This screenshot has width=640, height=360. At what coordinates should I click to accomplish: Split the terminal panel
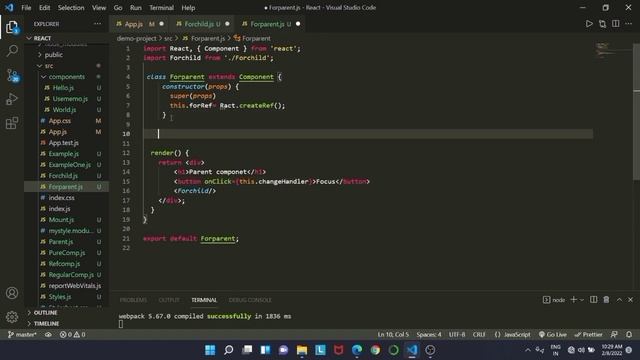pos(593,300)
